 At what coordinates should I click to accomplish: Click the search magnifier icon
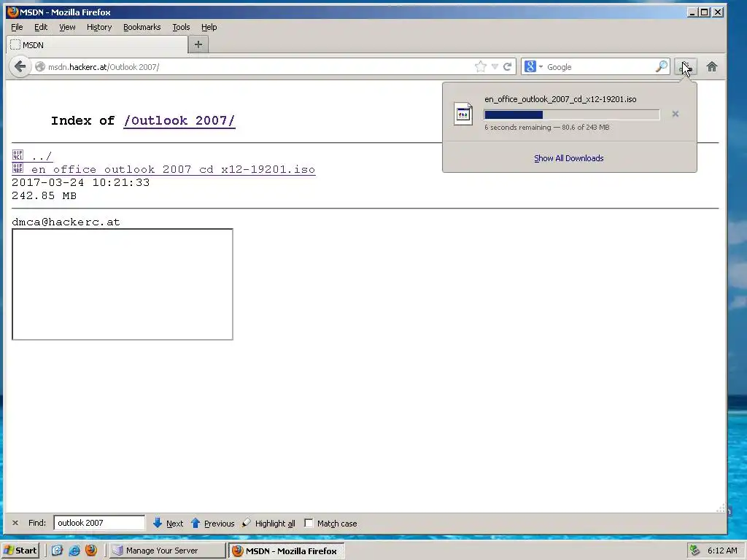tap(661, 66)
